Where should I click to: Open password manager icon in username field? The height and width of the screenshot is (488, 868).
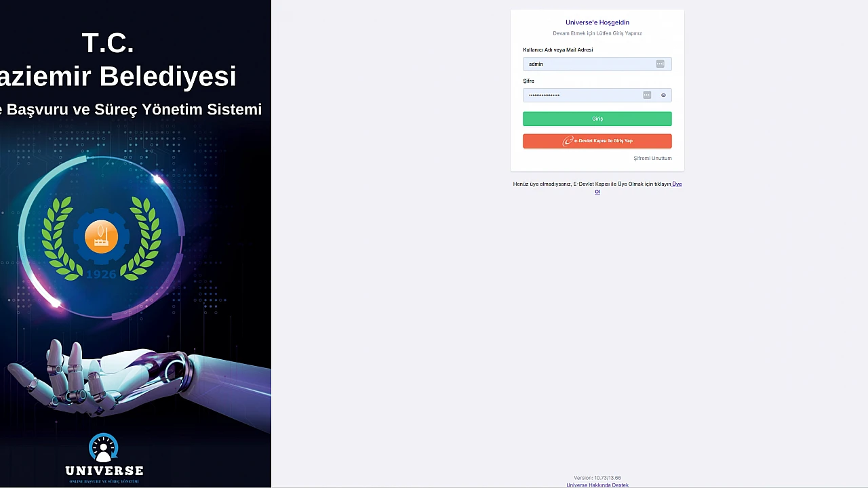coord(660,64)
